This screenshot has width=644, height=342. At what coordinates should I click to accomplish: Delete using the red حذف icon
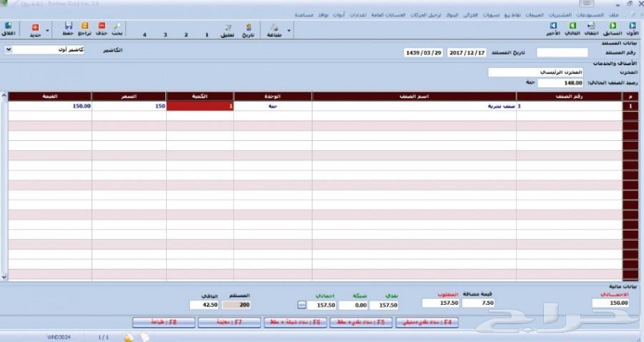[x=102, y=29]
